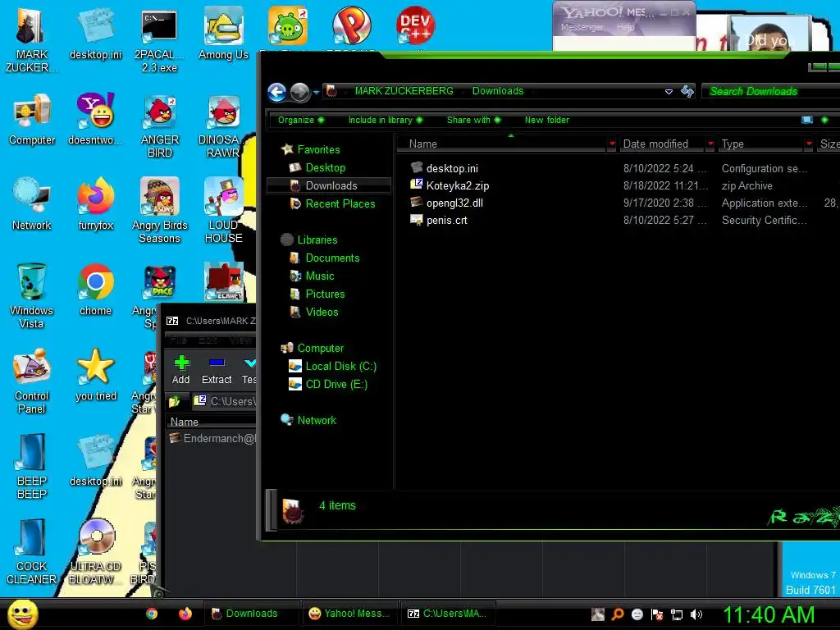The width and height of the screenshot is (840, 630).
Task: Click MARK ZUCKERBERG in the address breadcrumb
Action: click(404, 91)
